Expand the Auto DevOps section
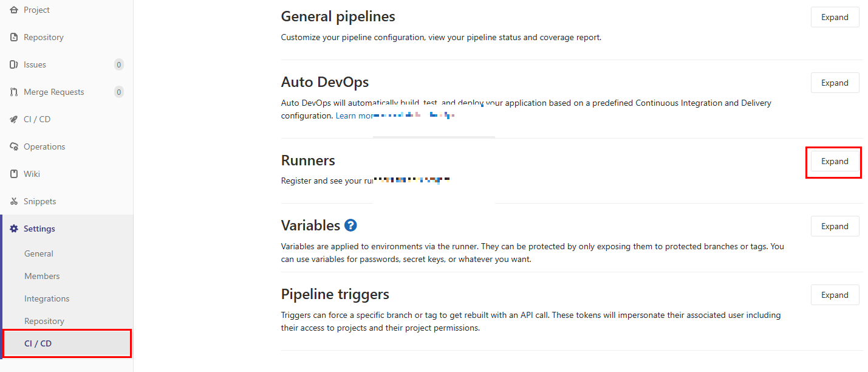 (x=835, y=83)
